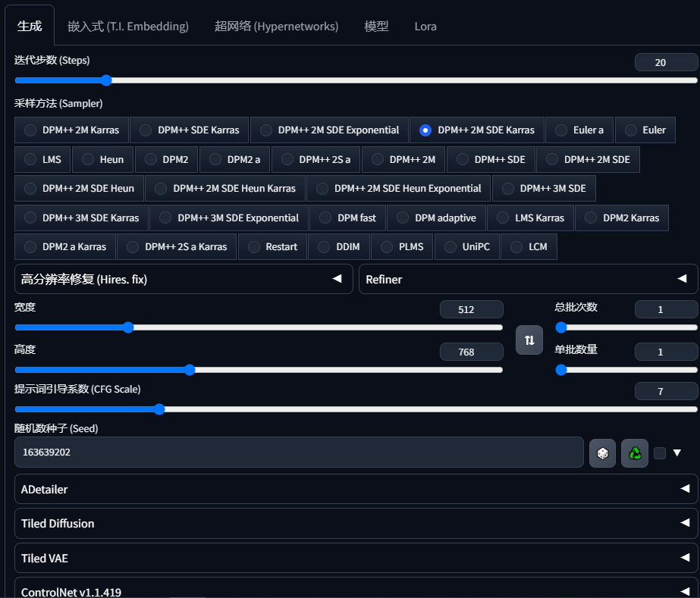Expand the Hires. fix section
Viewport: 700px width, 598px height.
pyautogui.click(x=184, y=279)
